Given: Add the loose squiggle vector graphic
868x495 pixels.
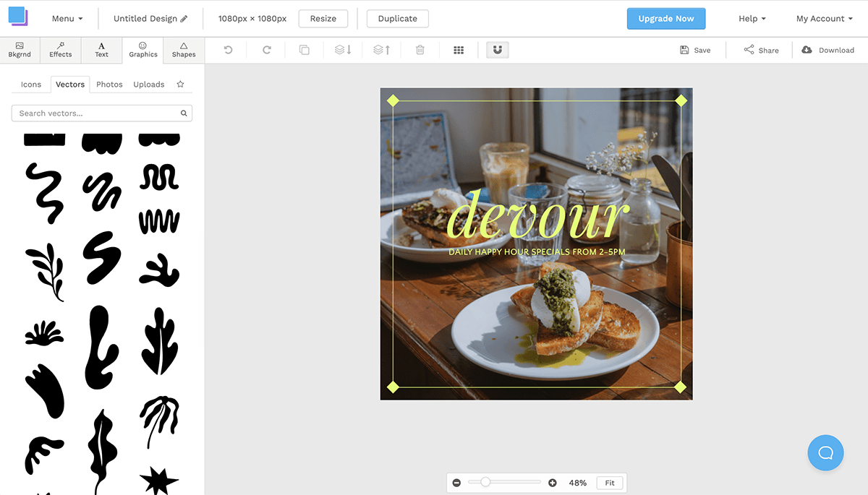Looking at the screenshot, I should click(44, 192).
